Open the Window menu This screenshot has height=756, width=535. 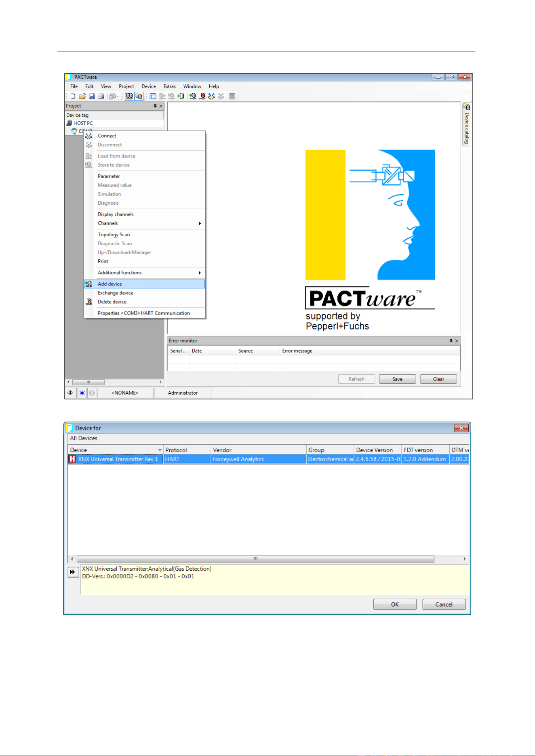pos(192,86)
